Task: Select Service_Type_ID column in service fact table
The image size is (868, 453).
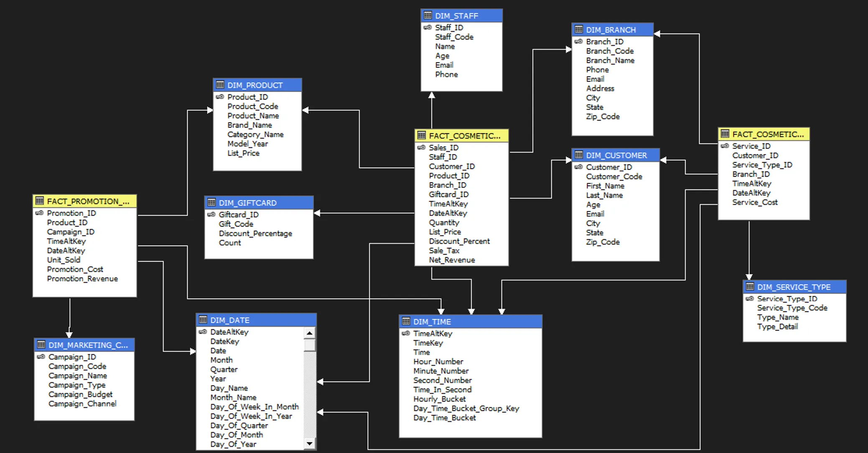Action: coord(762,165)
